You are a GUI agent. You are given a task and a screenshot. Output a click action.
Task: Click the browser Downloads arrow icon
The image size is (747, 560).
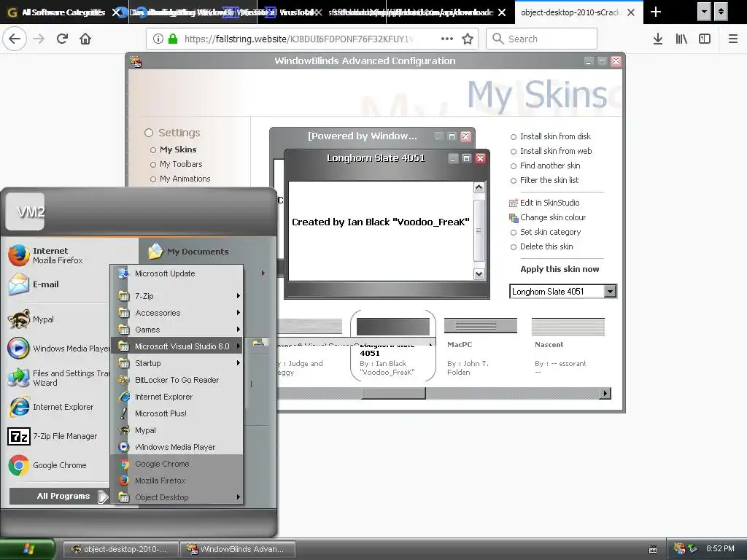pos(657,39)
